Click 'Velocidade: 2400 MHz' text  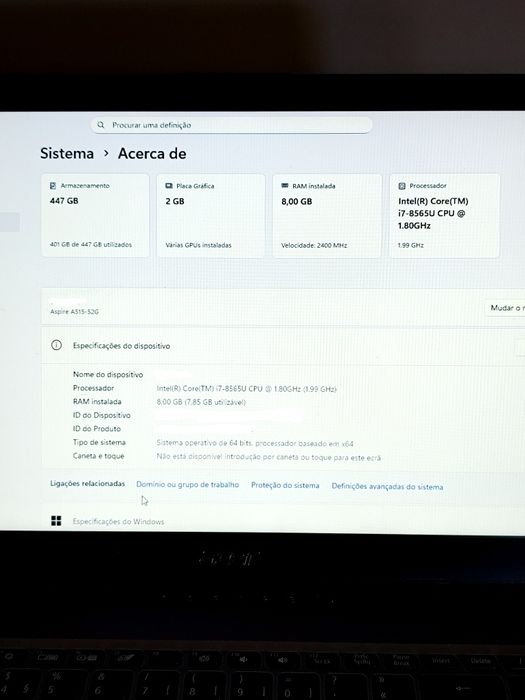[314, 245]
